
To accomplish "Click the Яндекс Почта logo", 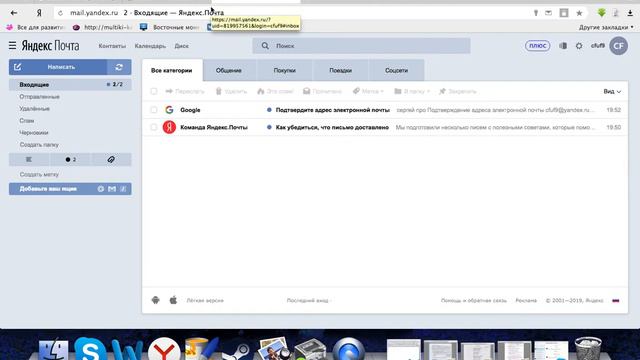I will pyautogui.click(x=51, y=46).
